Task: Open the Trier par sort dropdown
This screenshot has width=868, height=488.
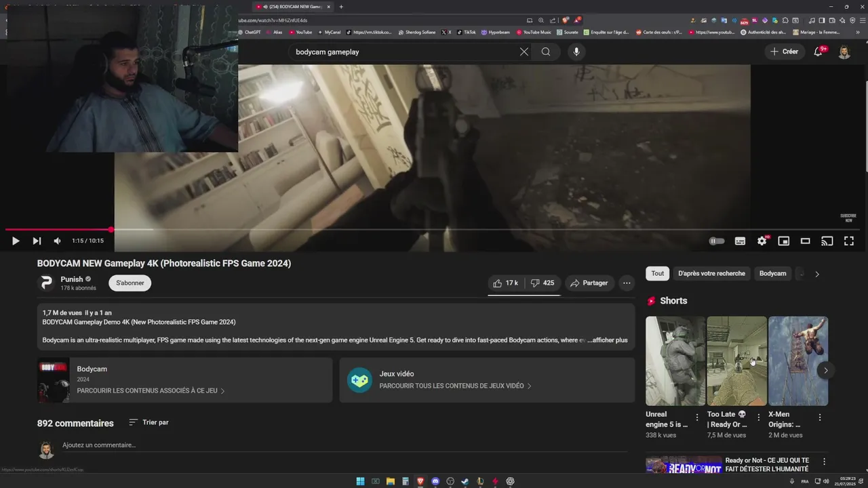Action: pos(149,422)
